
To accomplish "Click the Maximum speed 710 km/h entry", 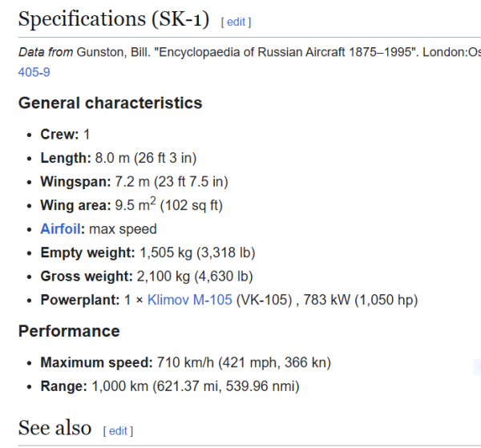I will (185, 363).
